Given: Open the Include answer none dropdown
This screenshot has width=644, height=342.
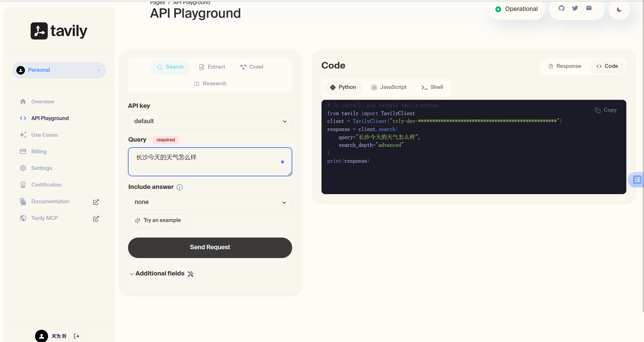Looking at the screenshot, I should pos(210,202).
